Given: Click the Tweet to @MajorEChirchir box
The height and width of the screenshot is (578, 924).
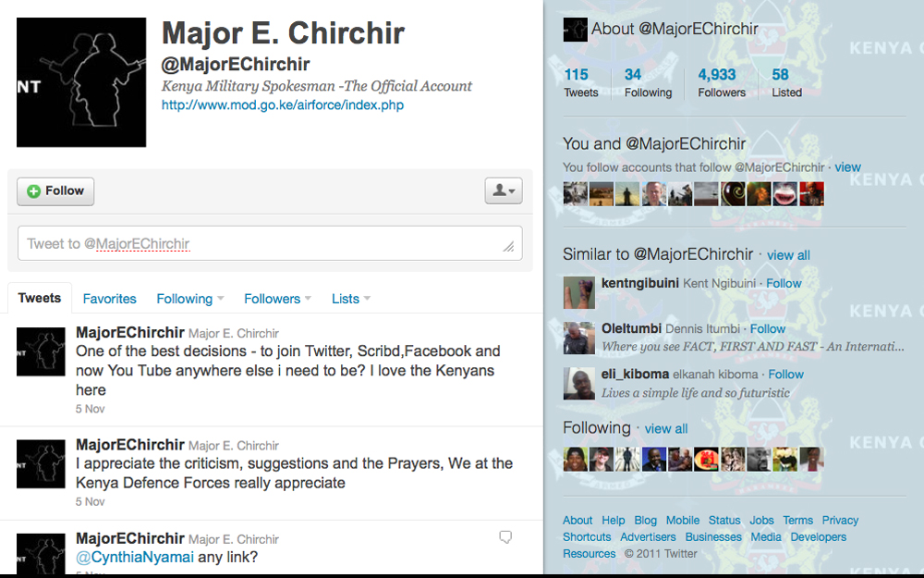Looking at the screenshot, I should (270, 243).
